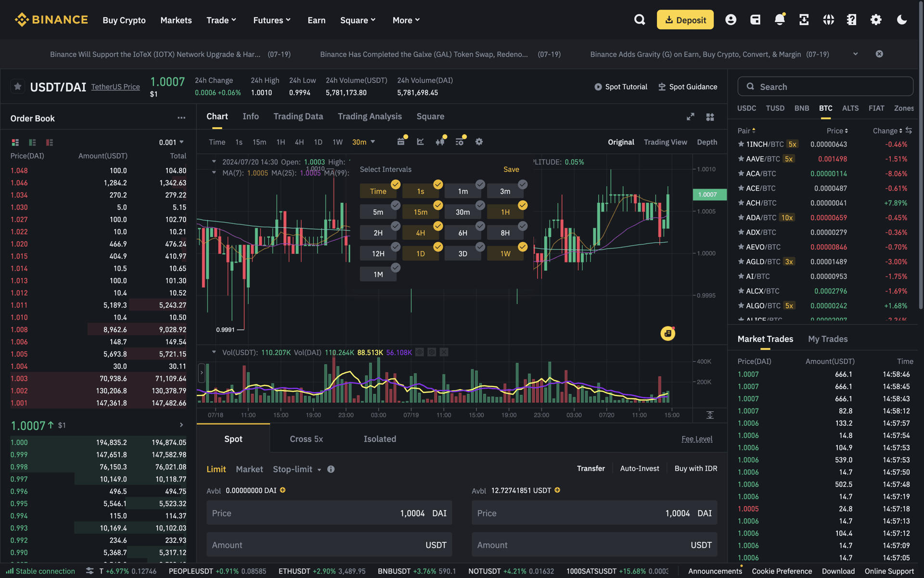Show both buy and sell orders view
924x578 pixels.
tap(15, 143)
